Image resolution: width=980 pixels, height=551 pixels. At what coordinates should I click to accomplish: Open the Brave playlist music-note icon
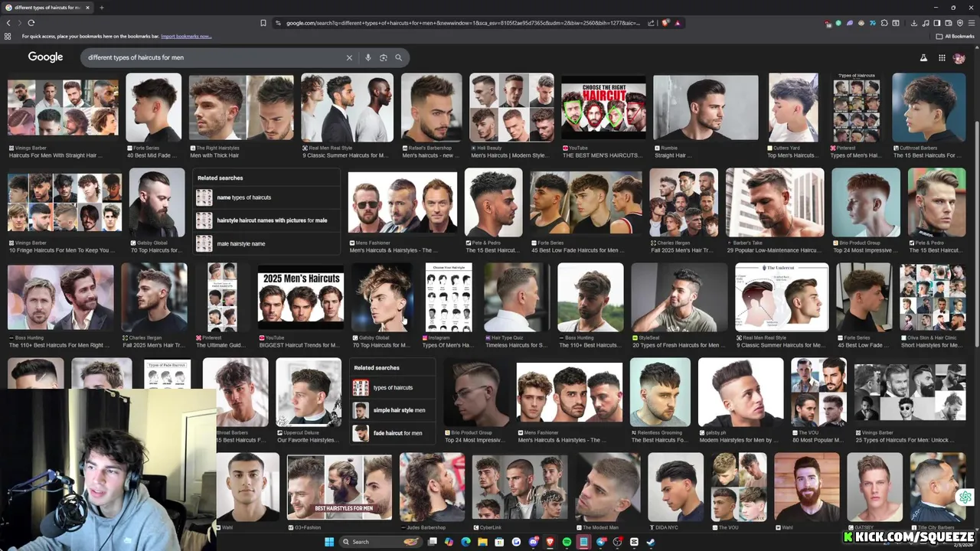926,23
